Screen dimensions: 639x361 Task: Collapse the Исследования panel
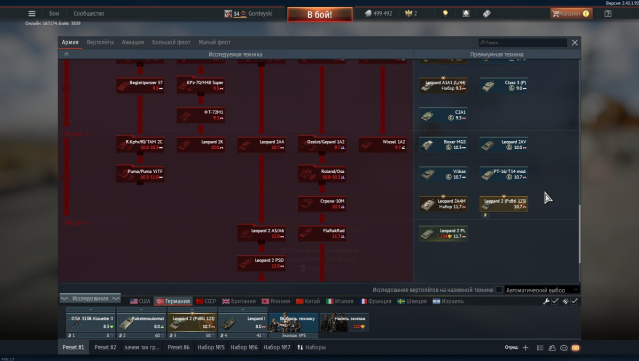pyautogui.click(x=90, y=299)
